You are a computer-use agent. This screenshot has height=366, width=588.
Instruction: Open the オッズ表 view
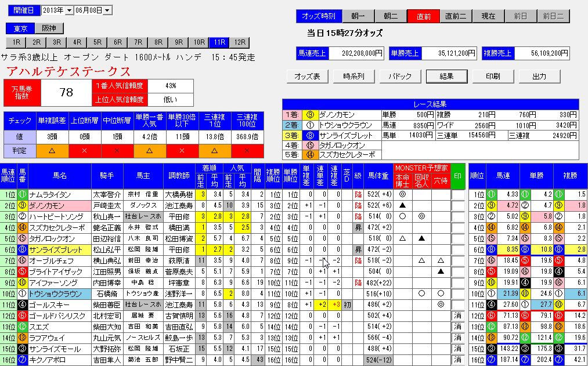[x=308, y=77]
